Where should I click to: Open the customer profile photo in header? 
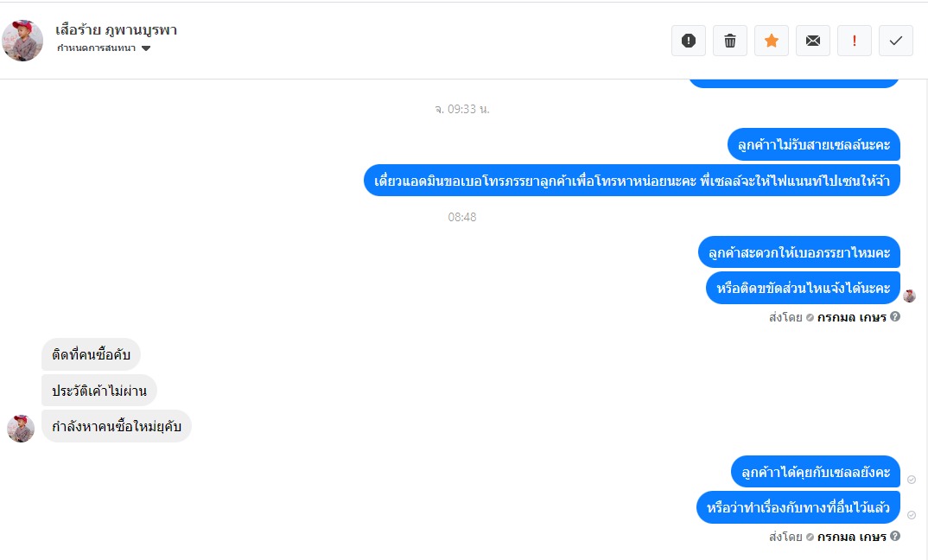pos(22,41)
